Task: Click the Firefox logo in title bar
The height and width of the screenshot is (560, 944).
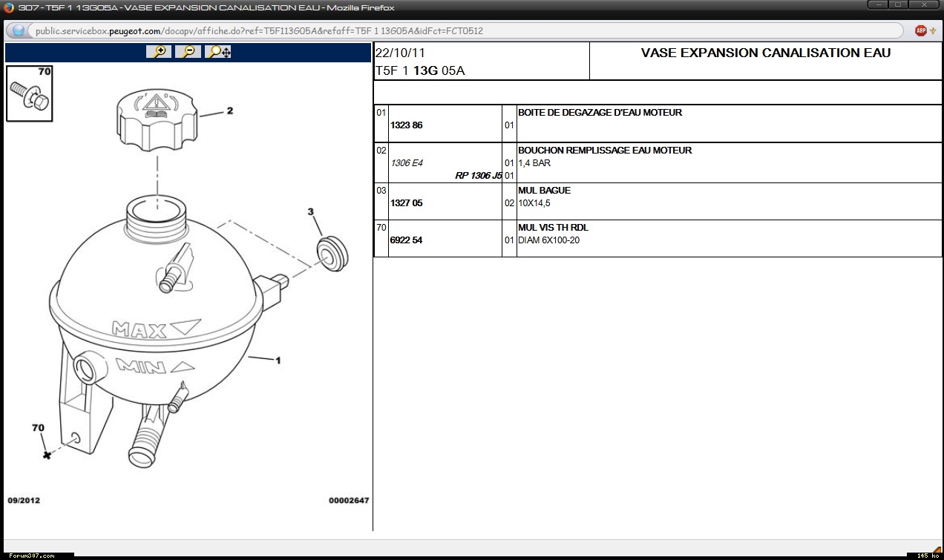Action: tap(7, 7)
